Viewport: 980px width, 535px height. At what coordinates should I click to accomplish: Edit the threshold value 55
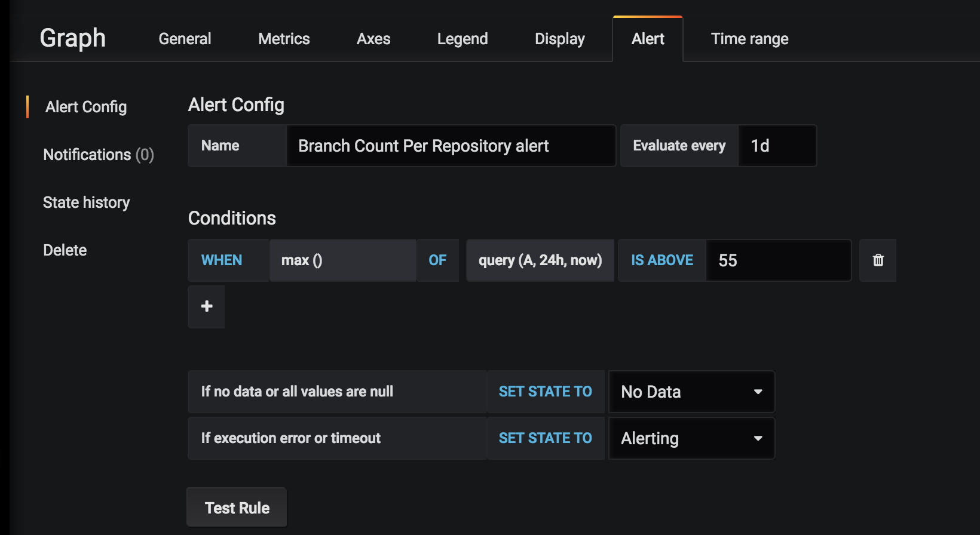[778, 260]
